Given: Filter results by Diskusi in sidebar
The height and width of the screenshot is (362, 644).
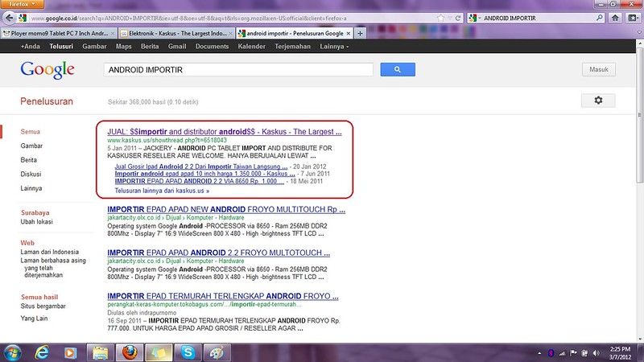Looking at the screenshot, I should 31,174.
